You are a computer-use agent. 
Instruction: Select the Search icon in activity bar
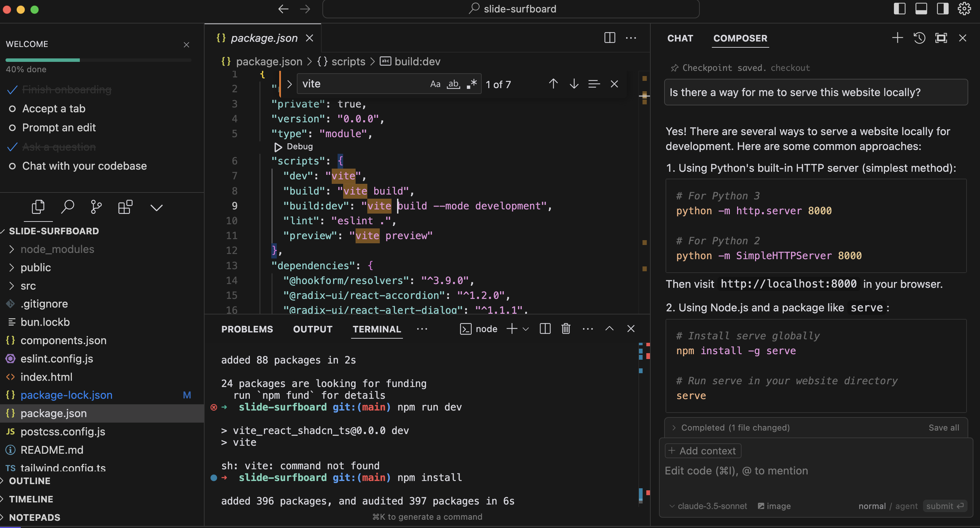tap(67, 207)
